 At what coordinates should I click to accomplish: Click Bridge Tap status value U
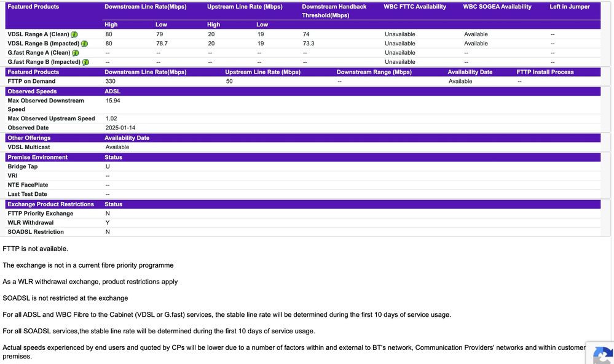pyautogui.click(x=108, y=166)
